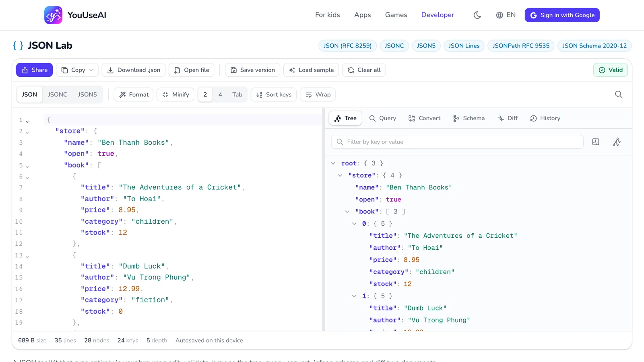This screenshot has width=644, height=362.
Task: Click the tree graph icon beside filter
Action: [x=617, y=142]
